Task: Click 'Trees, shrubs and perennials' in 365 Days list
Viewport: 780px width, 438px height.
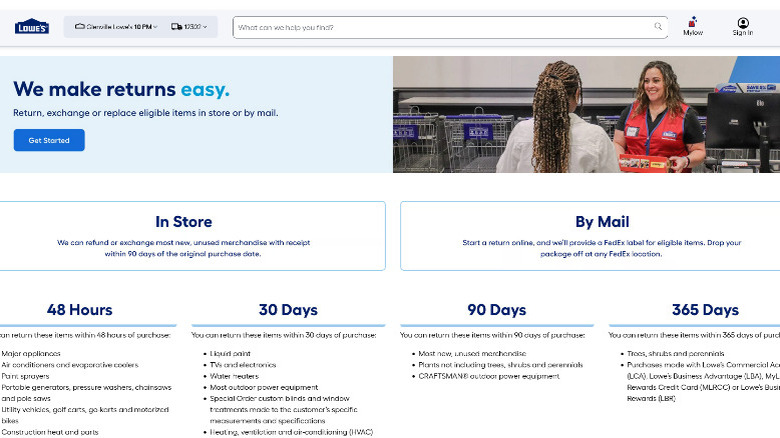Action: (676, 353)
